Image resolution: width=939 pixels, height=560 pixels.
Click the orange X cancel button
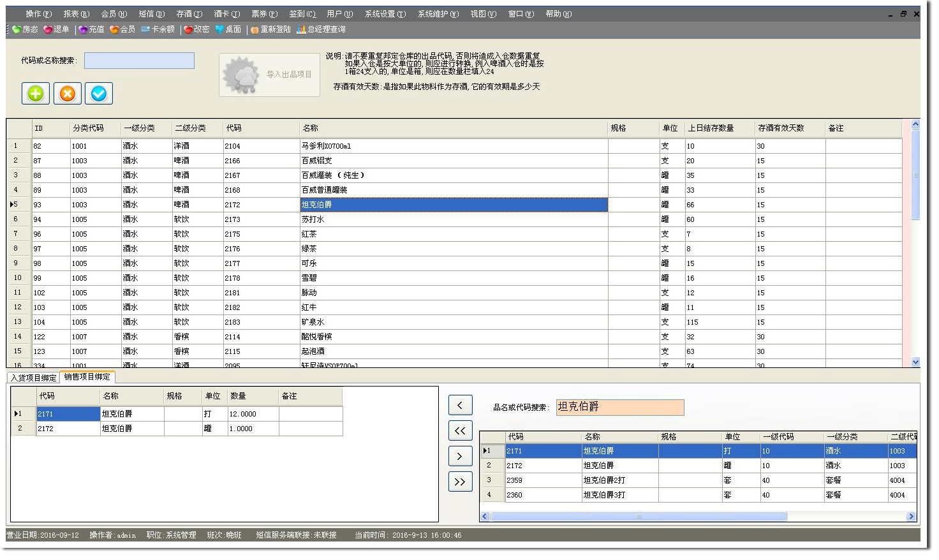[67, 94]
